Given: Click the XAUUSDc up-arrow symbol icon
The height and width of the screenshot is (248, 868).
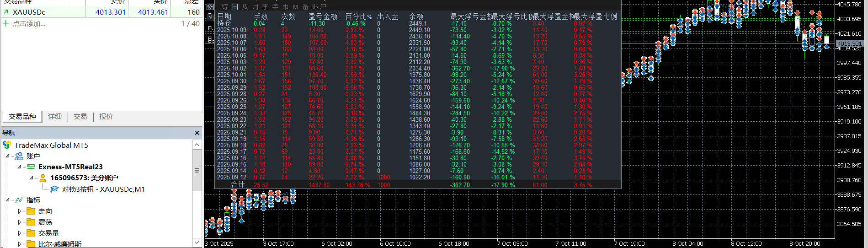Looking at the screenshot, I should point(6,12).
